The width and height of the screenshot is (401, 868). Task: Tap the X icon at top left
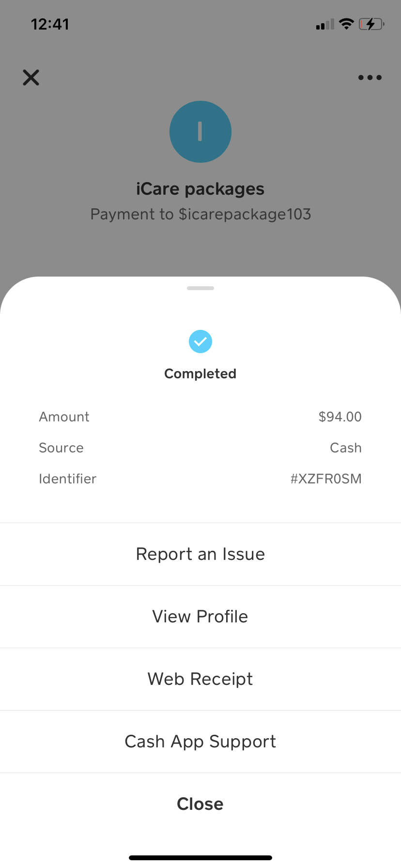pyautogui.click(x=31, y=77)
